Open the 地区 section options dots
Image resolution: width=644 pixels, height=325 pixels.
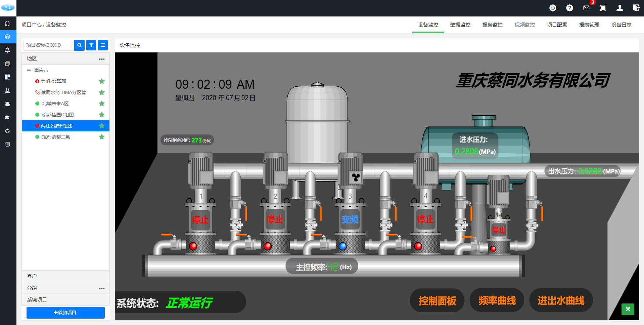[x=102, y=59]
